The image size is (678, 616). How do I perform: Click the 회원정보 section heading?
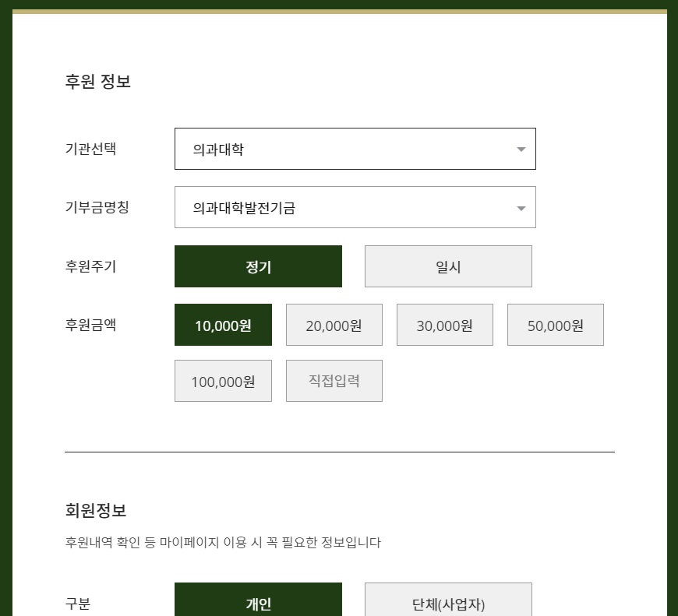[96, 511]
